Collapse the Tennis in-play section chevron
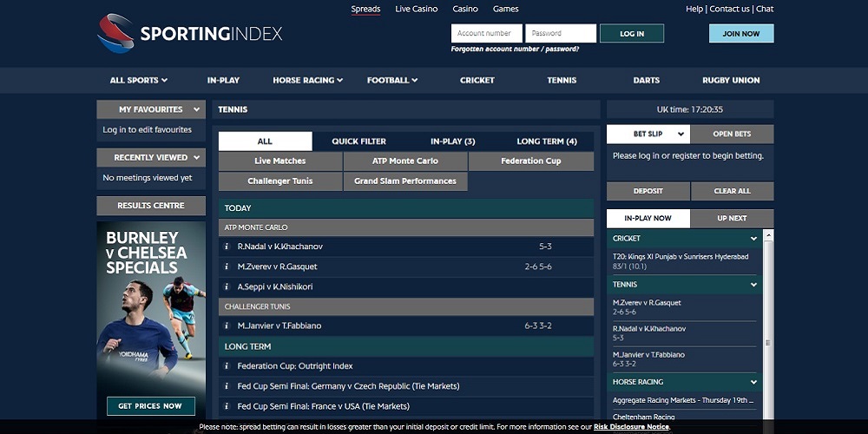Image resolution: width=868 pixels, height=434 pixels. point(753,285)
